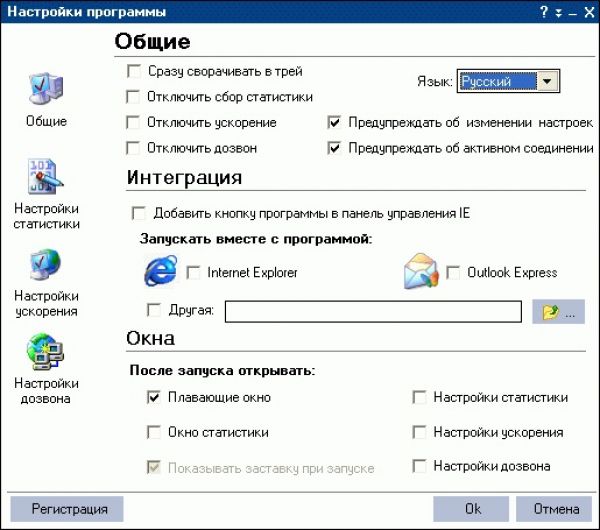Check the Настройки дозвона startup checkbox
This screenshot has width=600, height=530.
coord(419,466)
